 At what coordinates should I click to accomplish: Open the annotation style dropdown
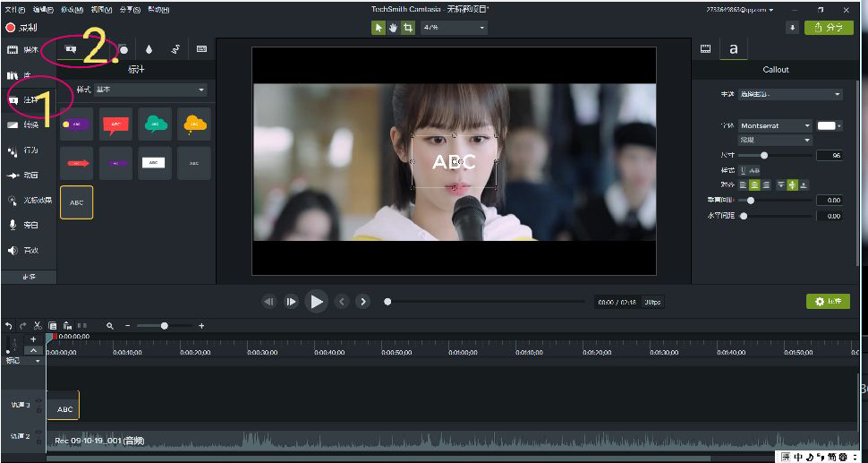click(150, 90)
